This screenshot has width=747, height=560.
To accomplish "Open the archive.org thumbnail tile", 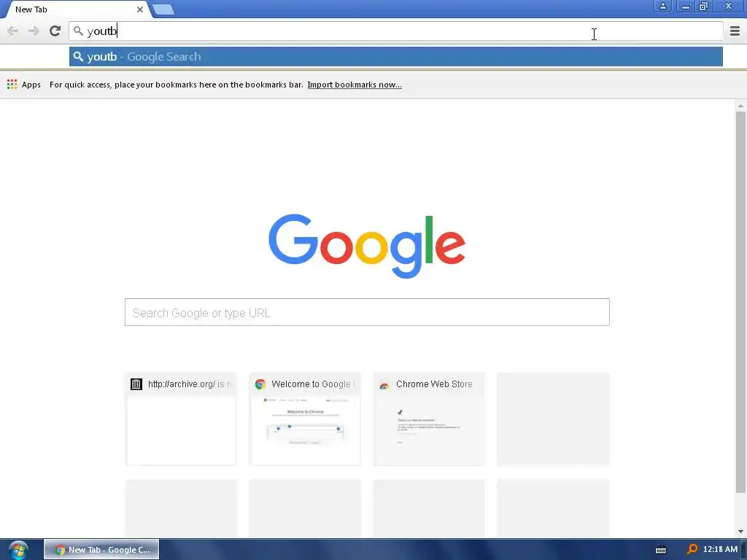I will [x=181, y=419].
